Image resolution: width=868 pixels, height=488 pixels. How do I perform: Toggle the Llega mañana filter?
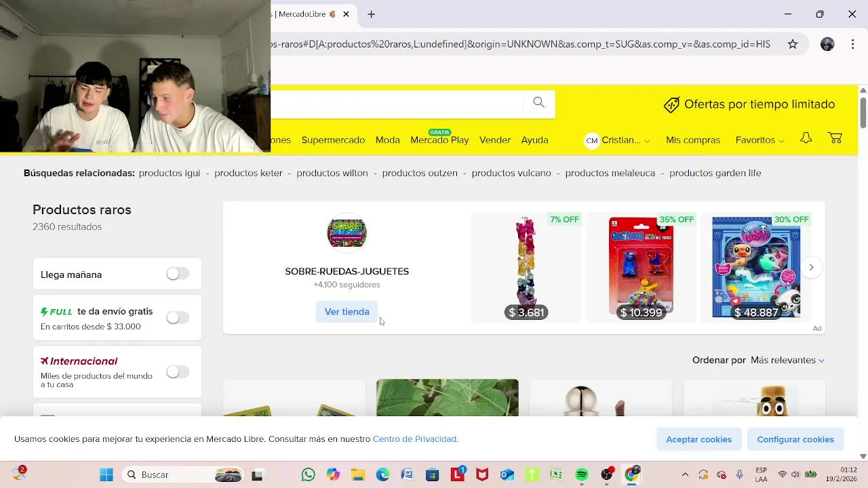(178, 274)
